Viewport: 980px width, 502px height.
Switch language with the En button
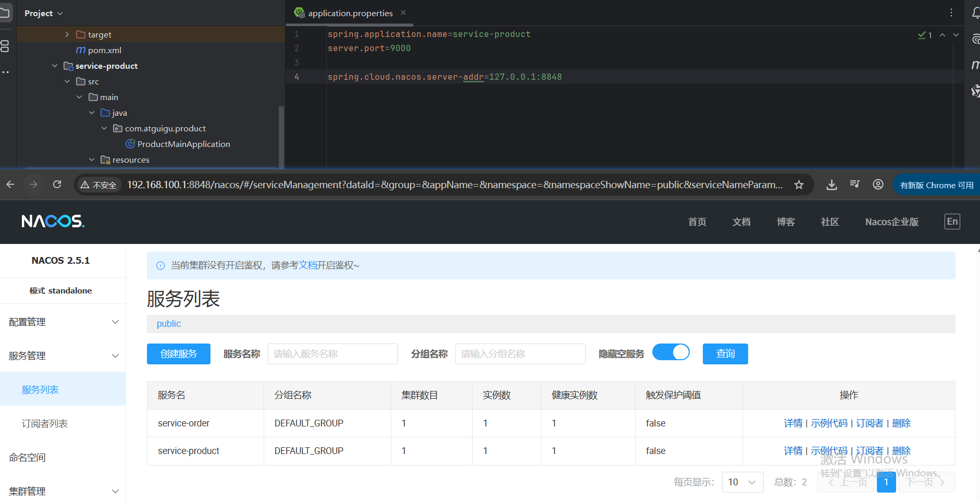[952, 222]
